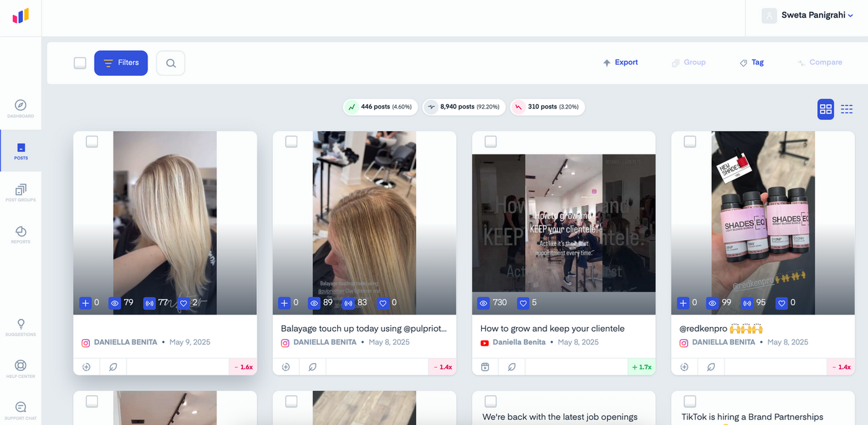Select the May 9, 2025 post checkbox
The height and width of the screenshot is (425, 868).
tap(92, 141)
